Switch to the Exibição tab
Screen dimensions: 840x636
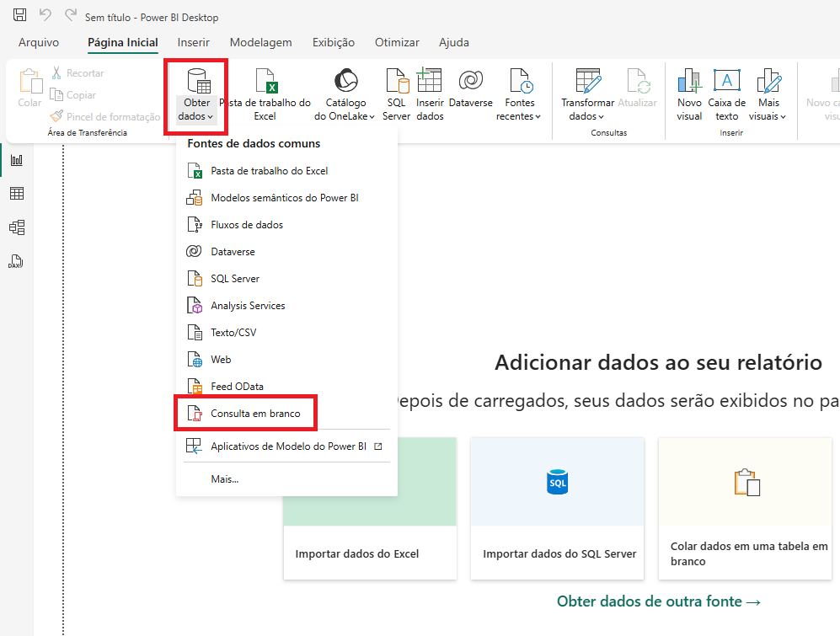333,42
